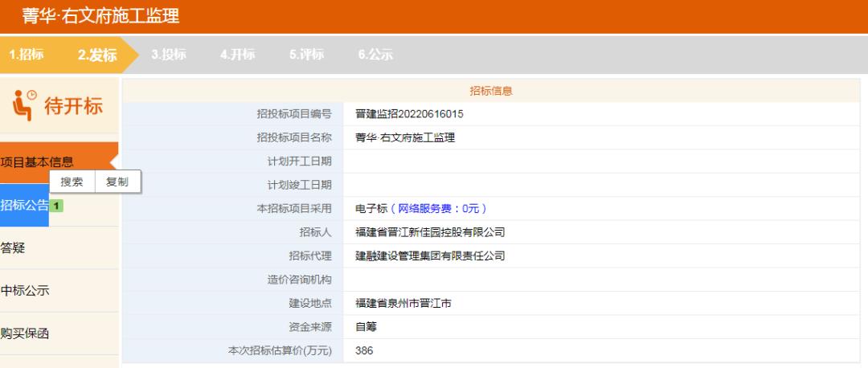Image resolution: width=868 pixels, height=368 pixels.
Task: Click the blue 网络服务费：0元 text
Action: tap(439, 209)
